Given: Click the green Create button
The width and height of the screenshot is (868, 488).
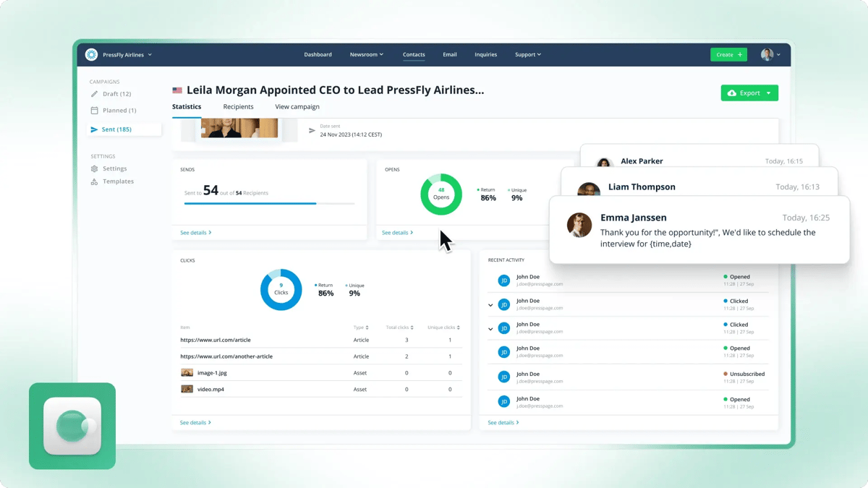Looking at the screenshot, I should (x=728, y=54).
